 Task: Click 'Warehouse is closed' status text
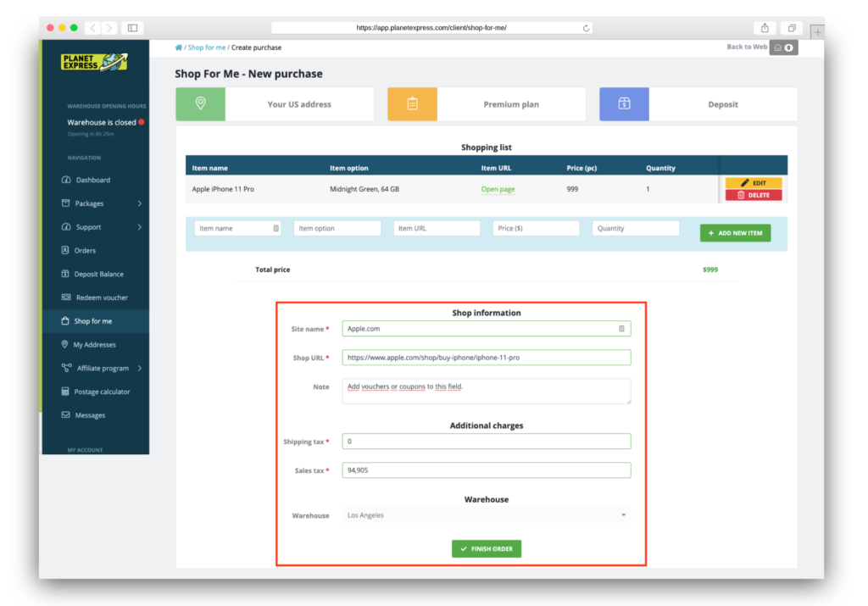click(x=102, y=122)
